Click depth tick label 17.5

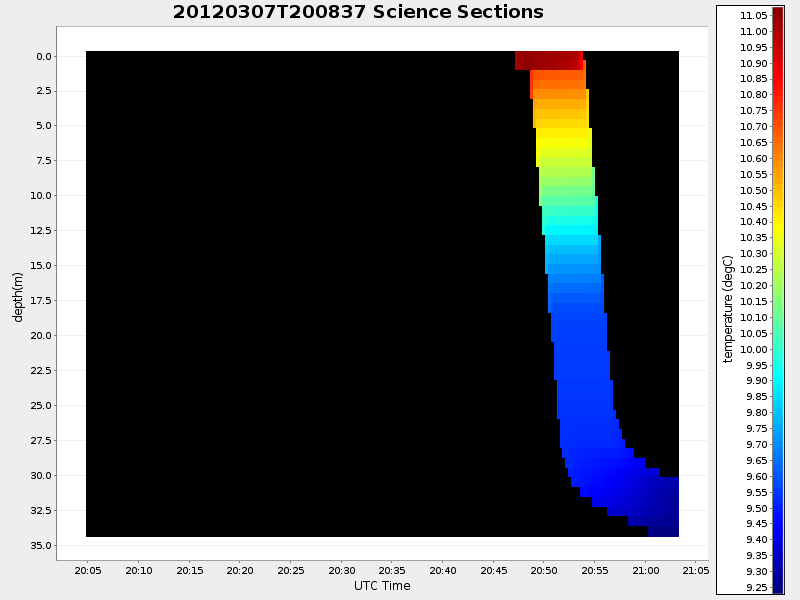tap(41, 301)
